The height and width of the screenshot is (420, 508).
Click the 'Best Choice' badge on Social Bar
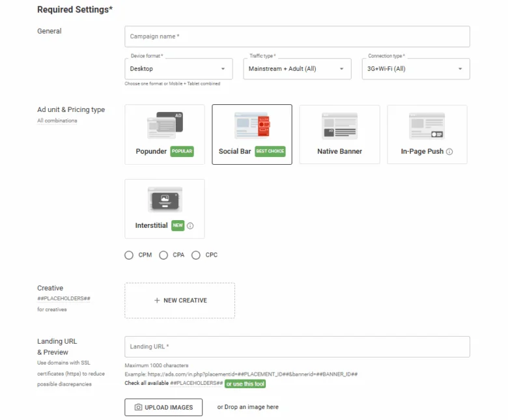coord(270,152)
